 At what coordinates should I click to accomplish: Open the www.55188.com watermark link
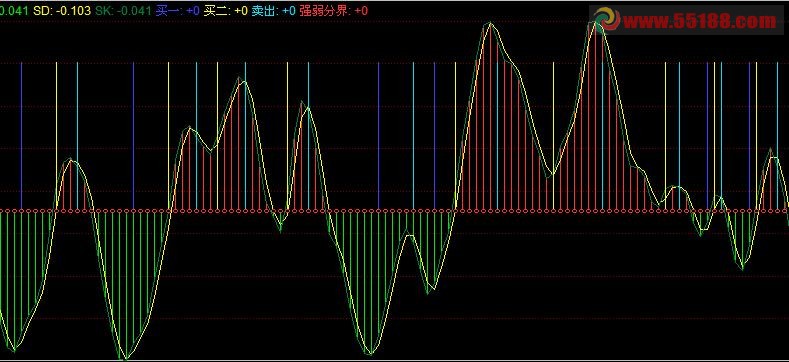coord(699,21)
